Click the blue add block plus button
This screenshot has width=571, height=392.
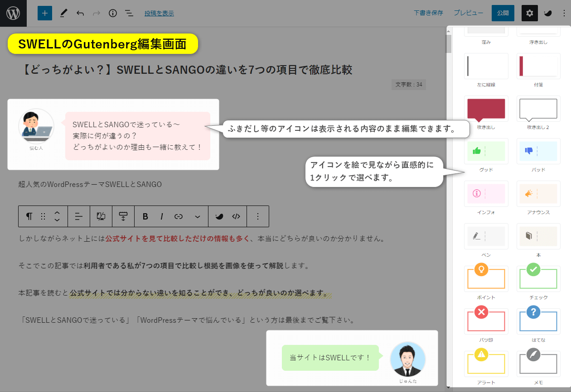(45, 13)
